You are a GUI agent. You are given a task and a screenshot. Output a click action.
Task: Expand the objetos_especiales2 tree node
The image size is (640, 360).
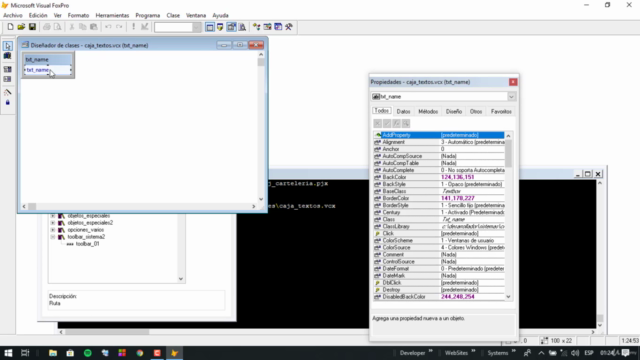click(53, 223)
